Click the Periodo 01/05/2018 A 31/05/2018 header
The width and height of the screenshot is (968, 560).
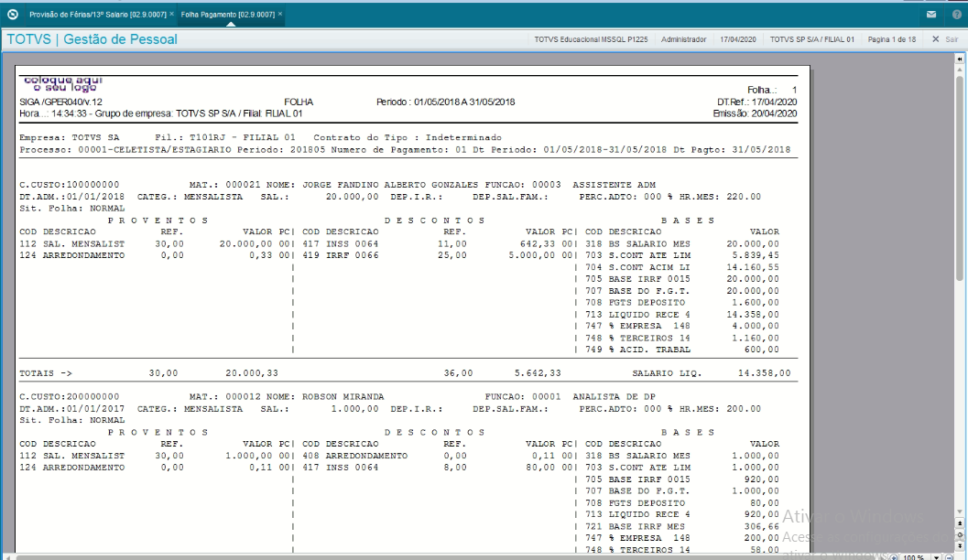pos(446,102)
